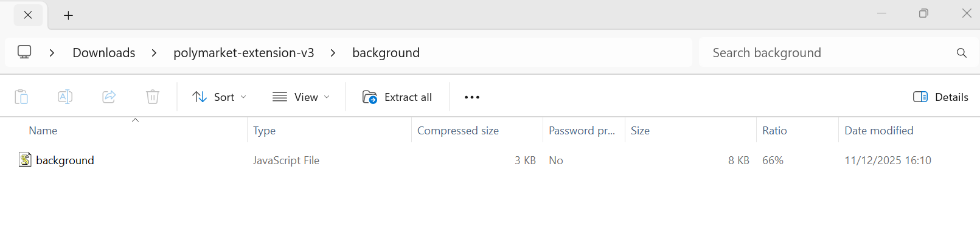The height and width of the screenshot is (245, 980).
Task: Expand the chevron after Downloads breadcrumb
Action: [x=155, y=53]
